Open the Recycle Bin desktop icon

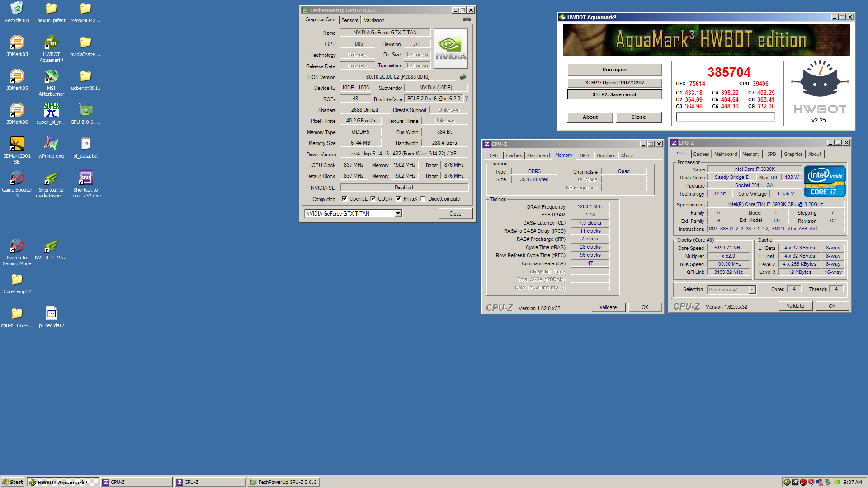[x=17, y=12]
